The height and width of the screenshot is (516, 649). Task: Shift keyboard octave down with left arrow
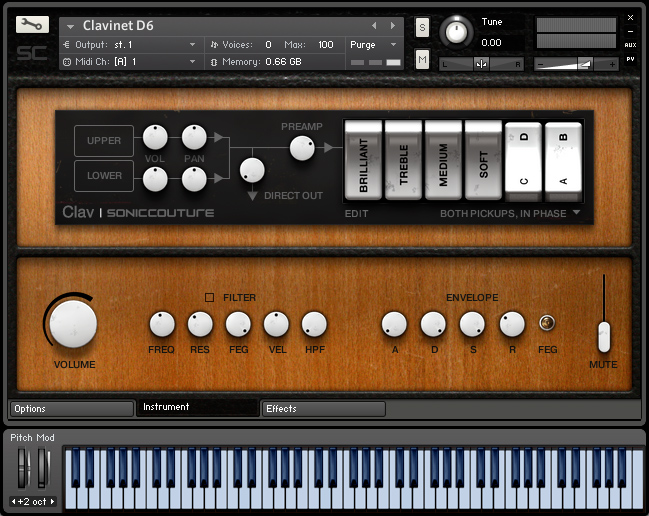pyautogui.click(x=14, y=502)
